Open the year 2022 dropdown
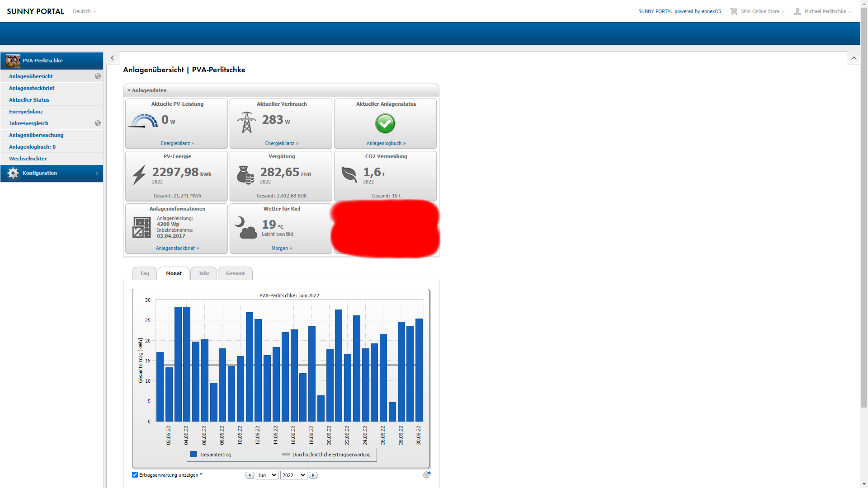The image size is (868, 488). coord(293,475)
